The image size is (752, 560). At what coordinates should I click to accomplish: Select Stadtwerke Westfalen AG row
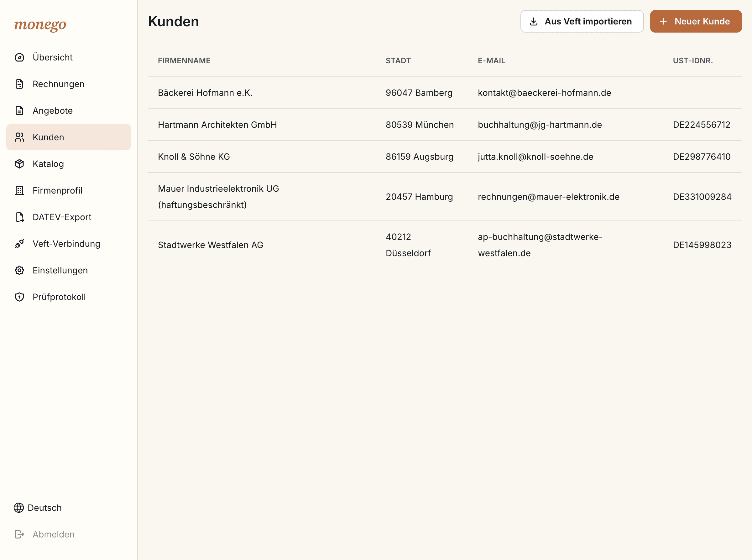click(445, 245)
